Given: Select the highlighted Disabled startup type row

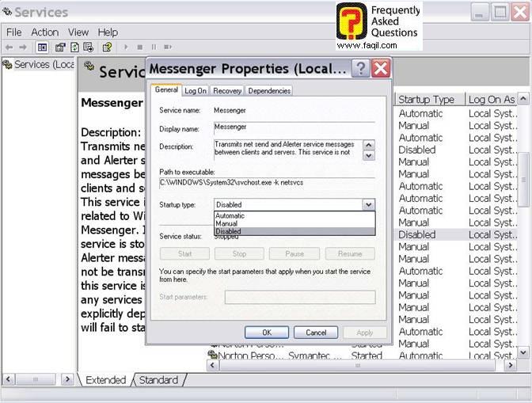Looking at the screenshot, I should pyautogui.click(x=456, y=234).
